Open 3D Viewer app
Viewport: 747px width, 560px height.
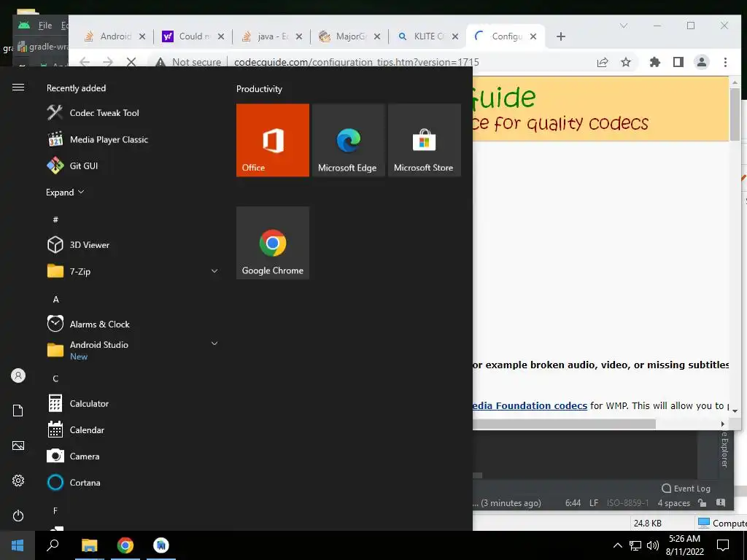coord(78,245)
